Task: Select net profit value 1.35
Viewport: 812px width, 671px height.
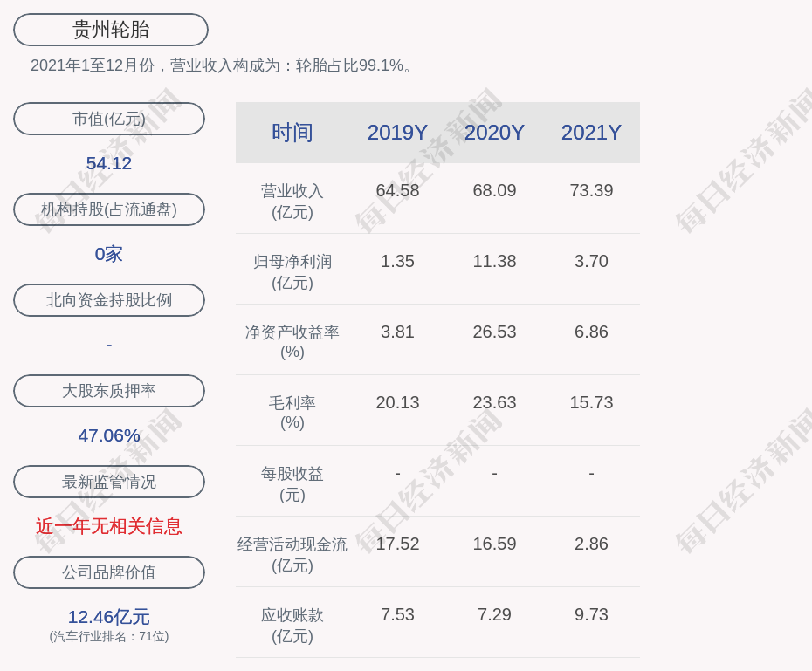Action: pyautogui.click(x=397, y=261)
